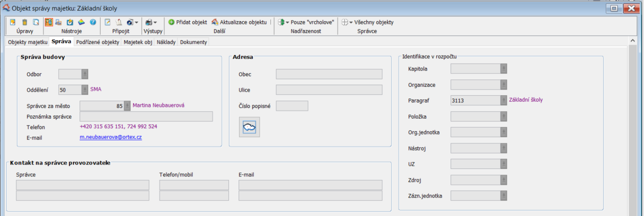Switch to the Dokumenty tab

click(193, 42)
